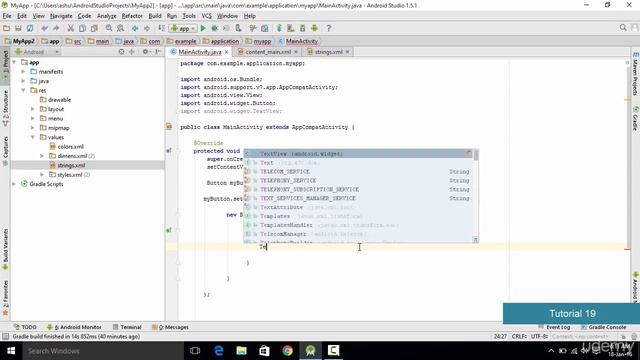The image size is (640, 360).
Task: Open the Refactor menu
Action: [x=132, y=16]
